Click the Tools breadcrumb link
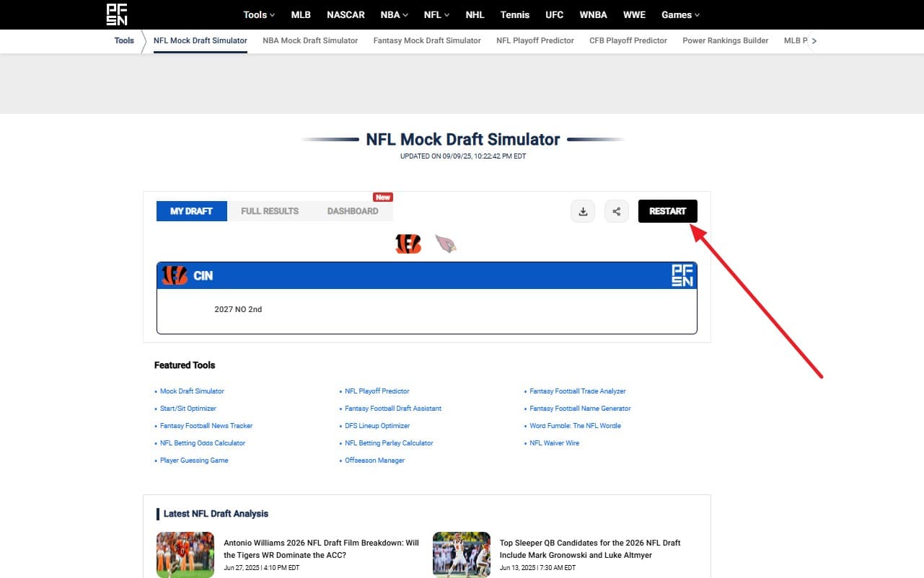Screen dimensions: 924x578 tap(124, 40)
